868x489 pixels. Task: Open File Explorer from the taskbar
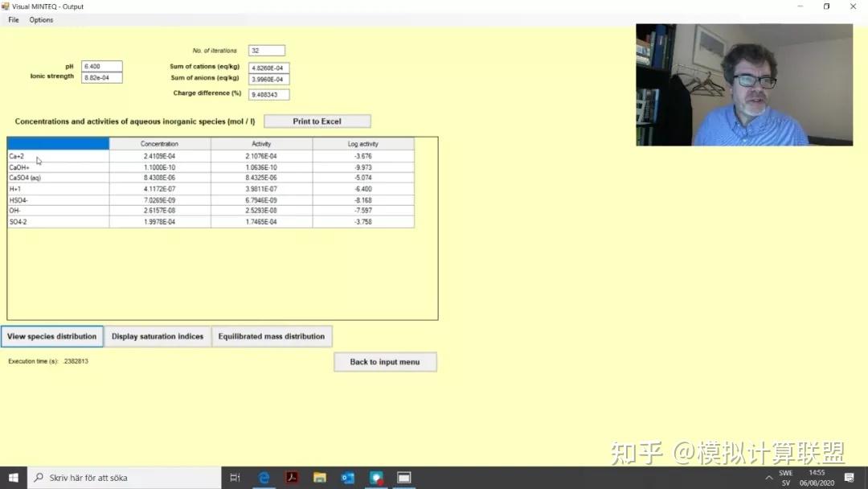point(320,477)
